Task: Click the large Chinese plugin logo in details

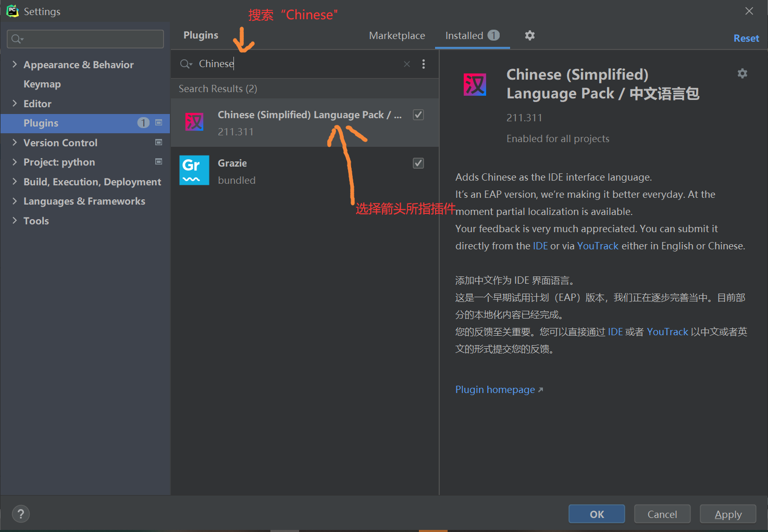Action: coord(475,84)
